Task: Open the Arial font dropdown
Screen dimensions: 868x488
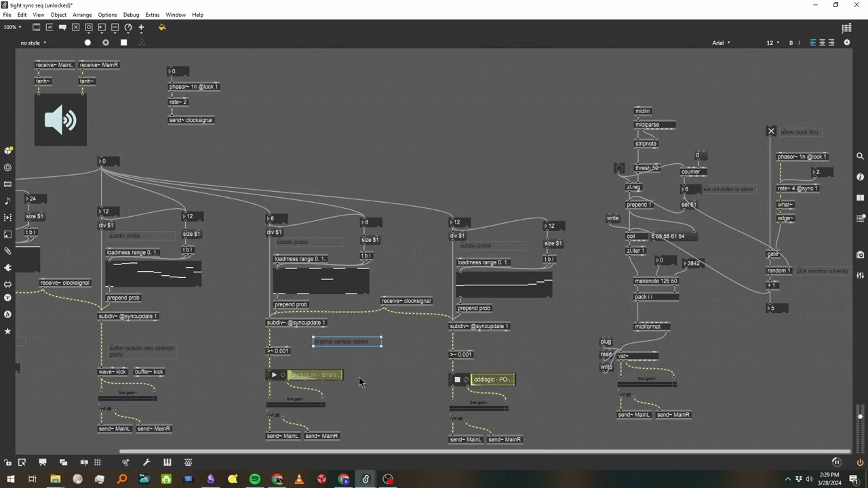Action: click(x=721, y=43)
